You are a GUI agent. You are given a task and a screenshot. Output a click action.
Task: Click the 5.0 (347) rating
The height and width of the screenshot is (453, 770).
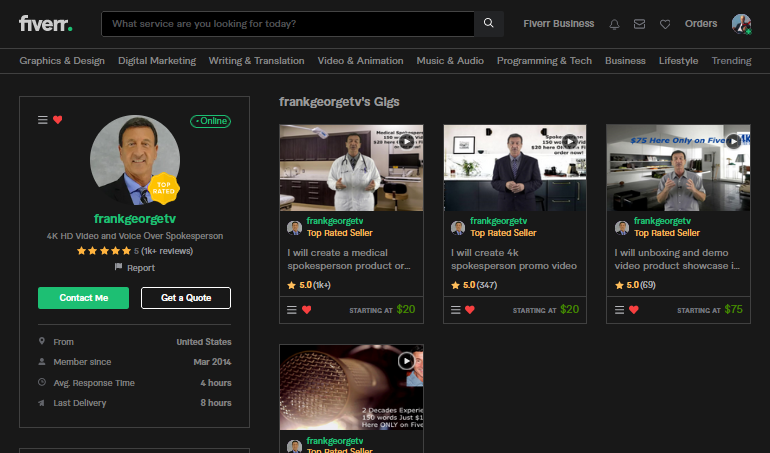coord(474,285)
